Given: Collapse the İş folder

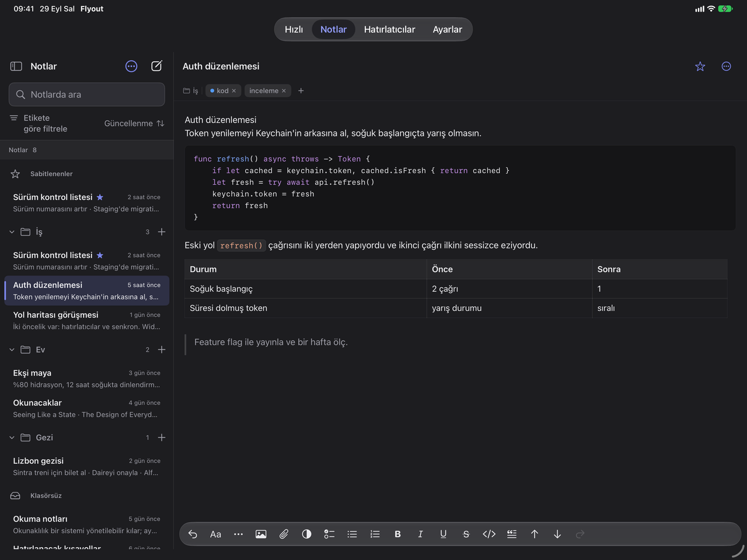Looking at the screenshot, I should 12,232.
